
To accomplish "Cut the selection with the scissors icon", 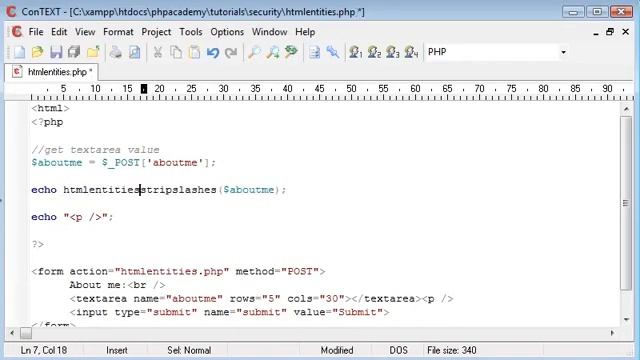I will [158, 52].
